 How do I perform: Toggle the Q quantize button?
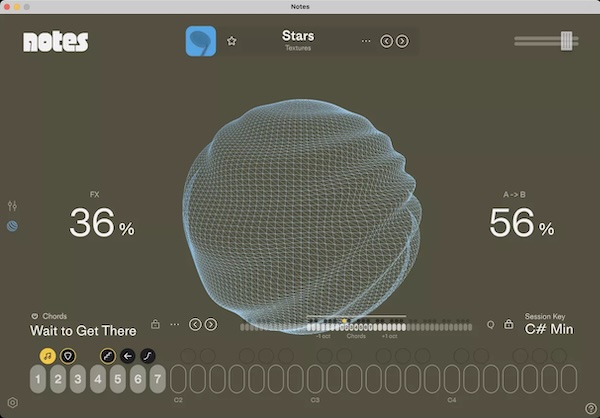click(491, 325)
